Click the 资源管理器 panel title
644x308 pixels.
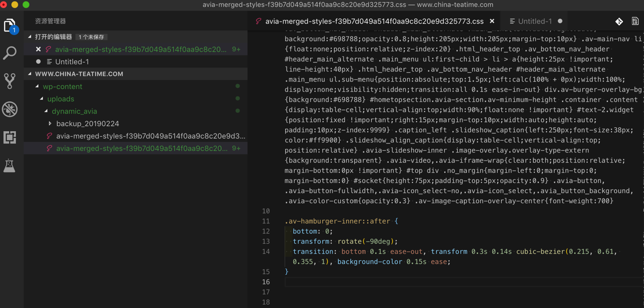50,21
